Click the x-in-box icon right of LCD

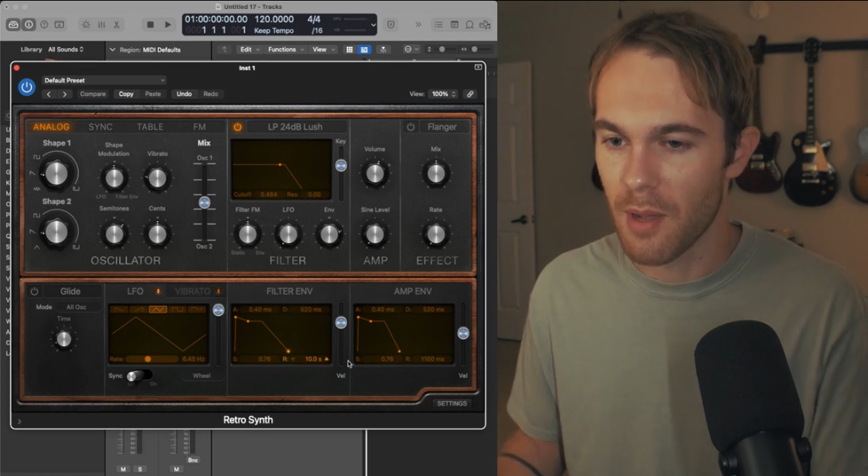point(391,25)
